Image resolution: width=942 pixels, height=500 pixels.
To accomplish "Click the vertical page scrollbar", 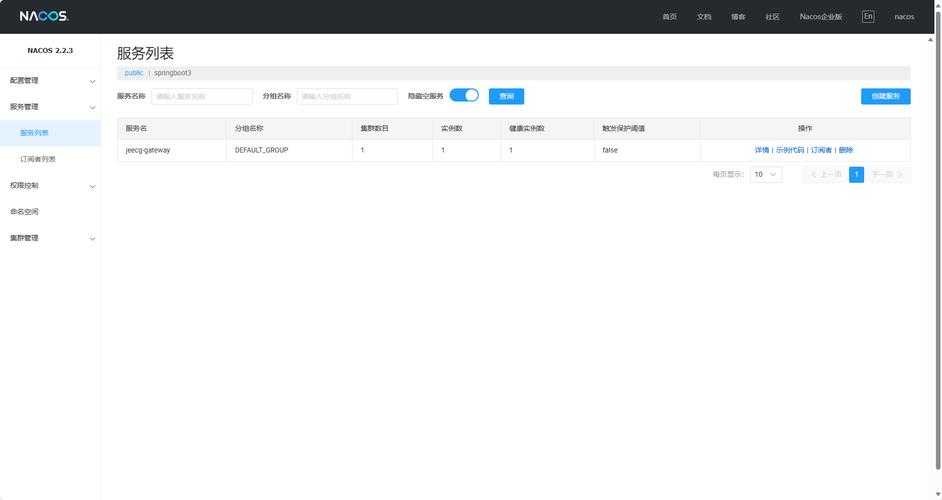I will [938, 240].
